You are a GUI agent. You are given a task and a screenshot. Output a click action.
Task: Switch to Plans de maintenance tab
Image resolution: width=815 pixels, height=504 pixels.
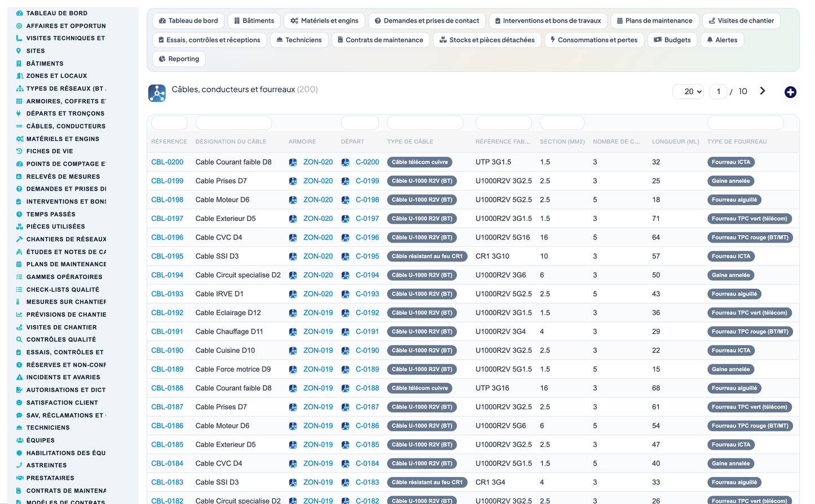click(655, 21)
